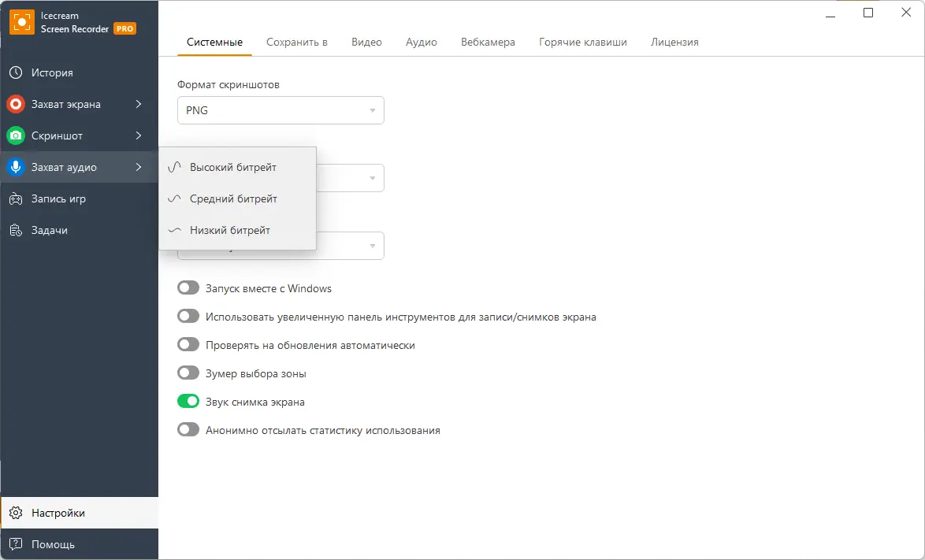Image resolution: width=925 pixels, height=560 pixels.
Task: Select Высокий битрейт from the popup menu
Action: coord(233,167)
